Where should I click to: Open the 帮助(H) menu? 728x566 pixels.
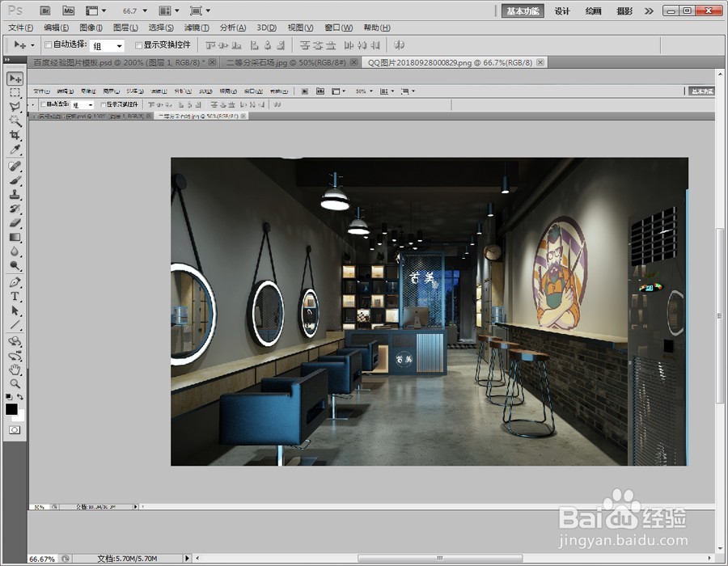377,27
